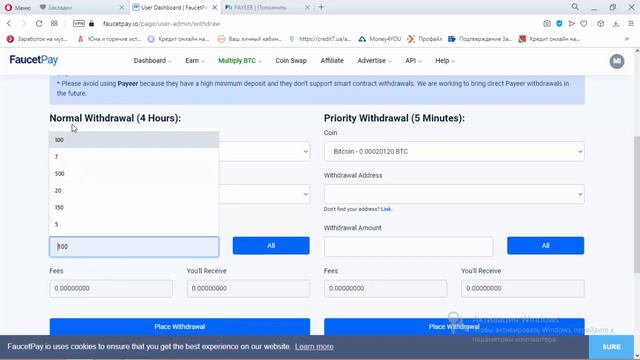Open the Priority Withdrawal Coin dropdown

(454, 151)
